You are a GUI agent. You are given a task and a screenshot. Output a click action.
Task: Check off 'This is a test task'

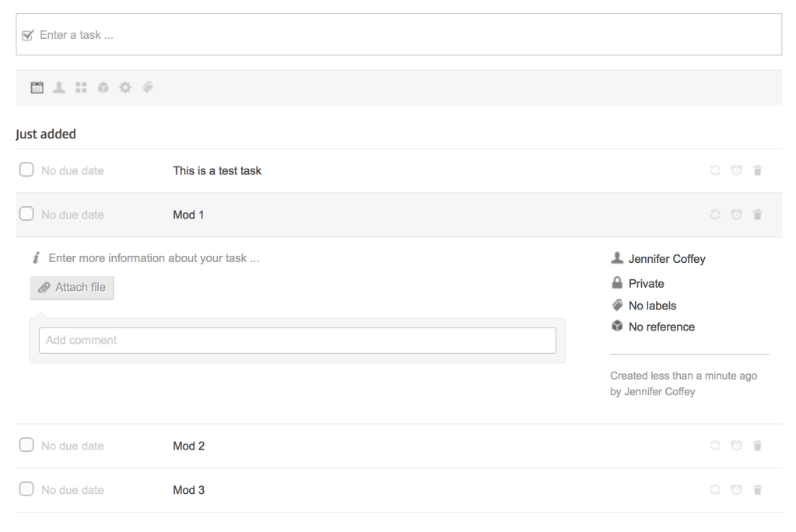tap(26, 170)
